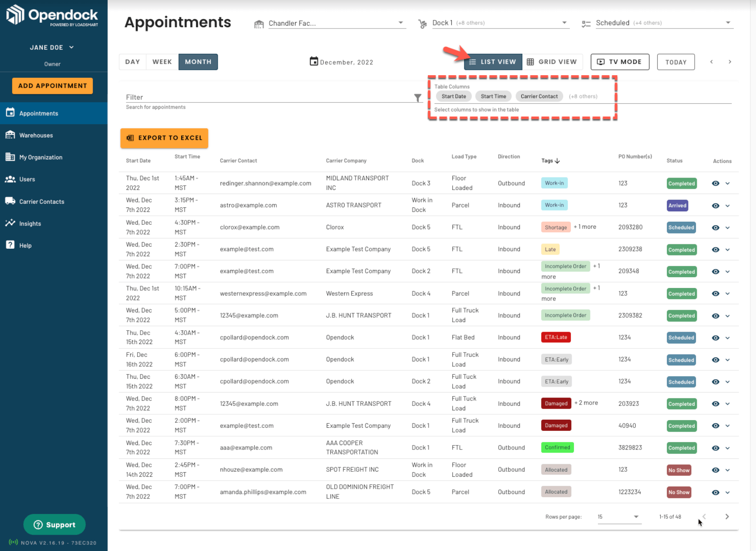756x551 pixels.
Task: Click the Filter search field
Action: tap(270, 97)
